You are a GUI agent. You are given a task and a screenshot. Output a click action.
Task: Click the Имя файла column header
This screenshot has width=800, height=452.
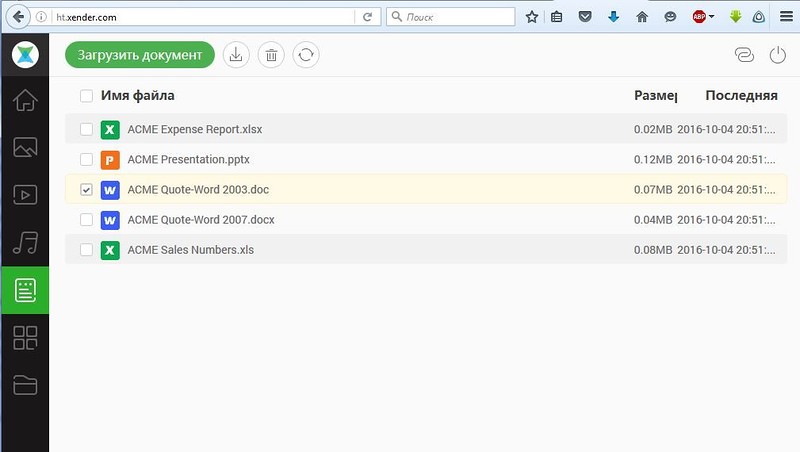coord(138,95)
